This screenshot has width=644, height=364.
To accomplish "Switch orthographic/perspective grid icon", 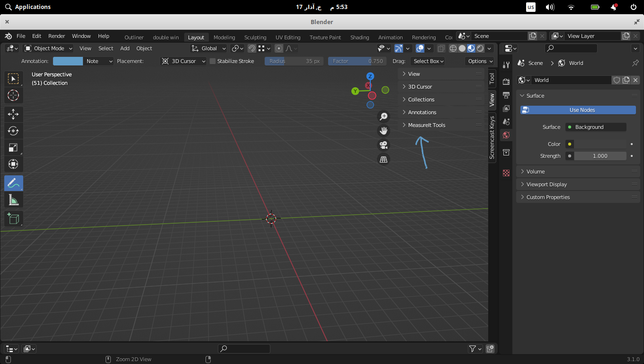I will (384, 159).
